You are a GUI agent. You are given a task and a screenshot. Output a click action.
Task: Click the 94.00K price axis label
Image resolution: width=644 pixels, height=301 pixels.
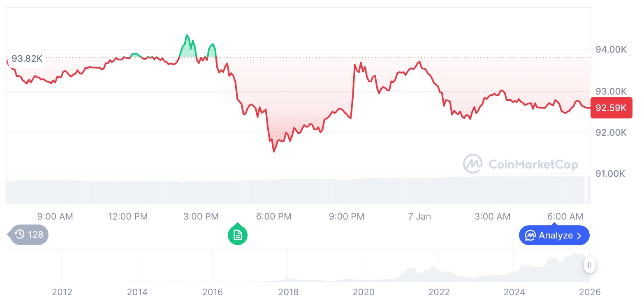click(x=611, y=50)
